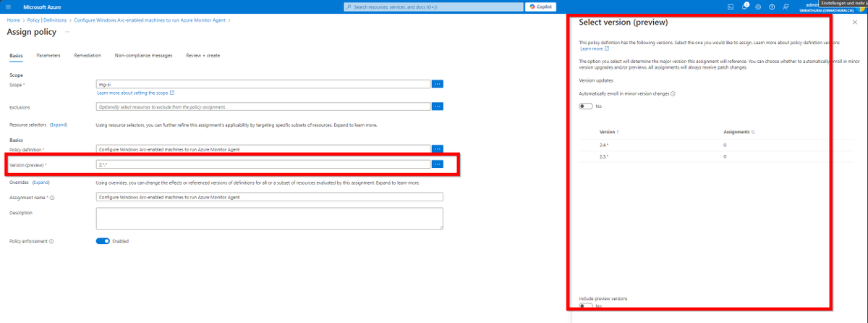Click the more options ellipsis beside Assign policy
Image resolution: width=868 pixels, height=323 pixels.
coord(67,32)
